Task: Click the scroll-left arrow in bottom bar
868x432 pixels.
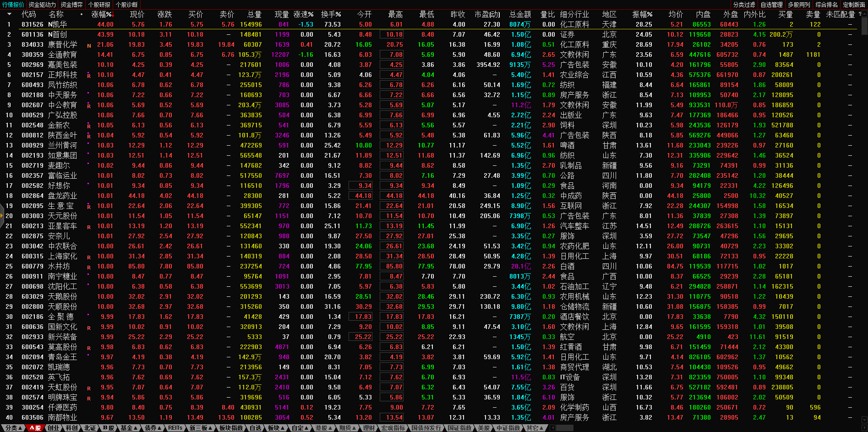Action: pyautogui.click(x=553, y=428)
